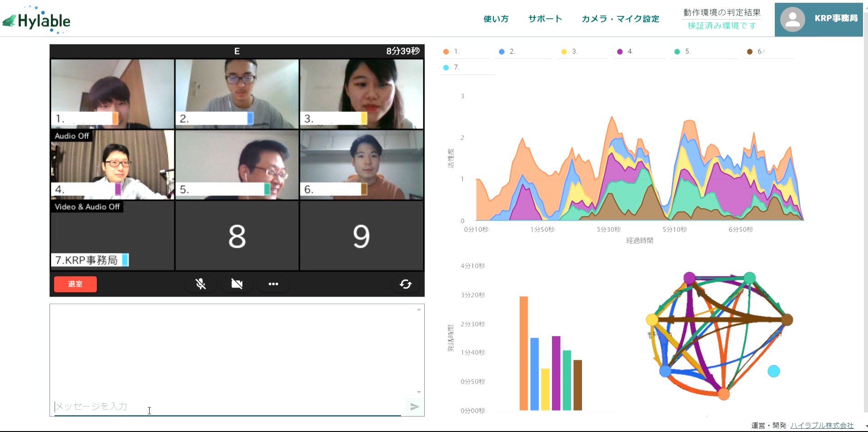Open the サポート menu item
The image size is (868, 432).
point(545,19)
